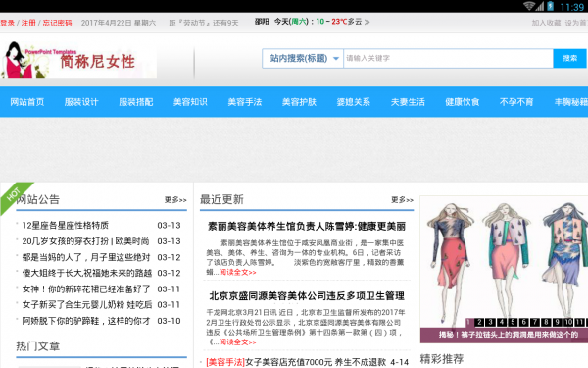Switch slideshow to slide 10
Image resolution: width=588 pixels, height=368 pixels.
tap(568, 322)
